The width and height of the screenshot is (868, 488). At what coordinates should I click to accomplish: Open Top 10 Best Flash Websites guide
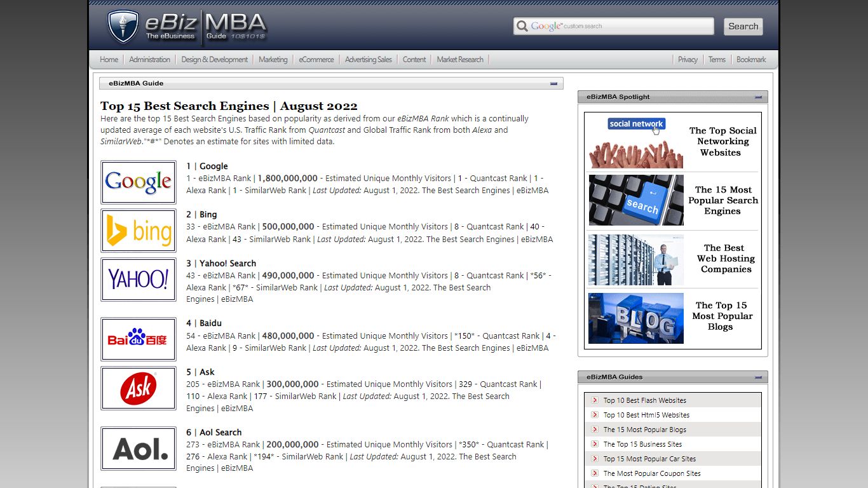(645, 400)
